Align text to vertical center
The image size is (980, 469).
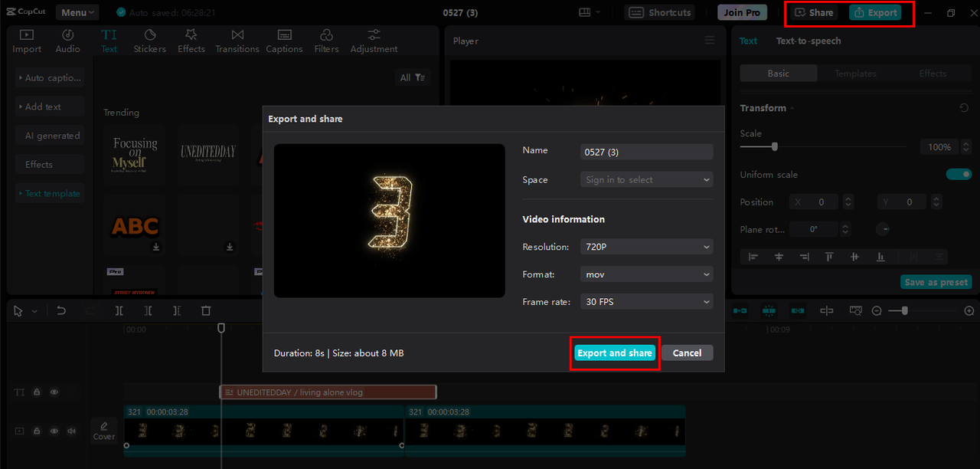pyautogui.click(x=854, y=257)
